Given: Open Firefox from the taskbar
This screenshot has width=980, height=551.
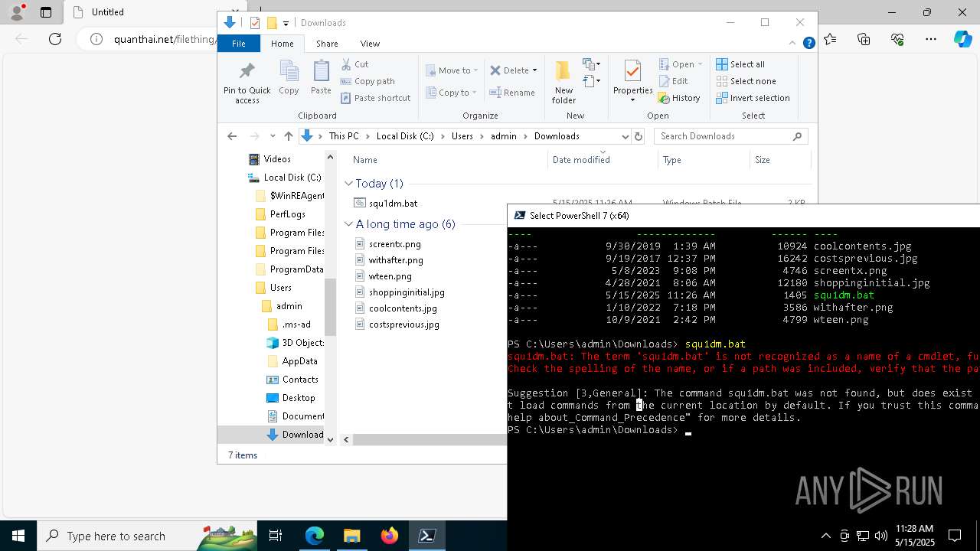Looking at the screenshot, I should (x=389, y=536).
